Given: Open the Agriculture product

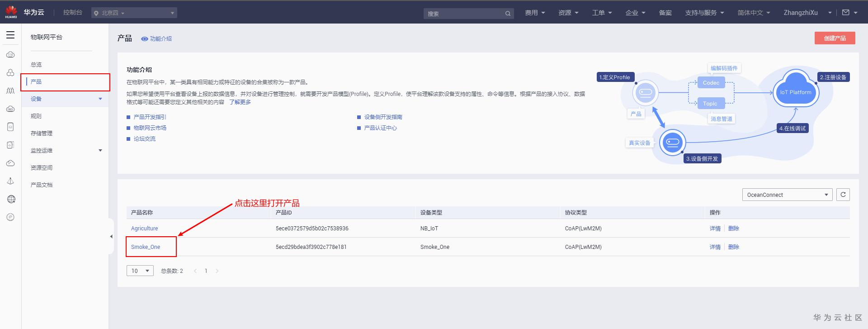Looking at the screenshot, I should [x=145, y=229].
